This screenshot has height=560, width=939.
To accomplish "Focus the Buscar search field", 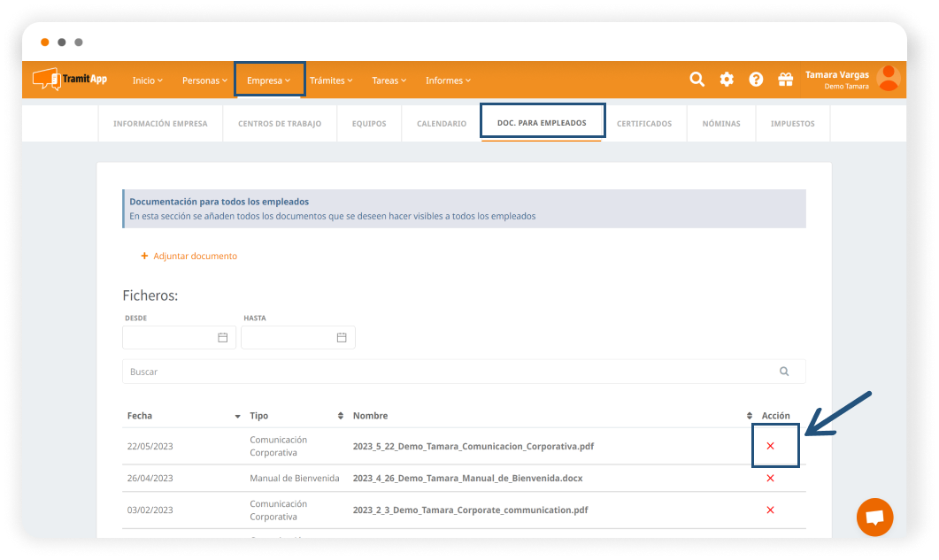I will click(451, 372).
